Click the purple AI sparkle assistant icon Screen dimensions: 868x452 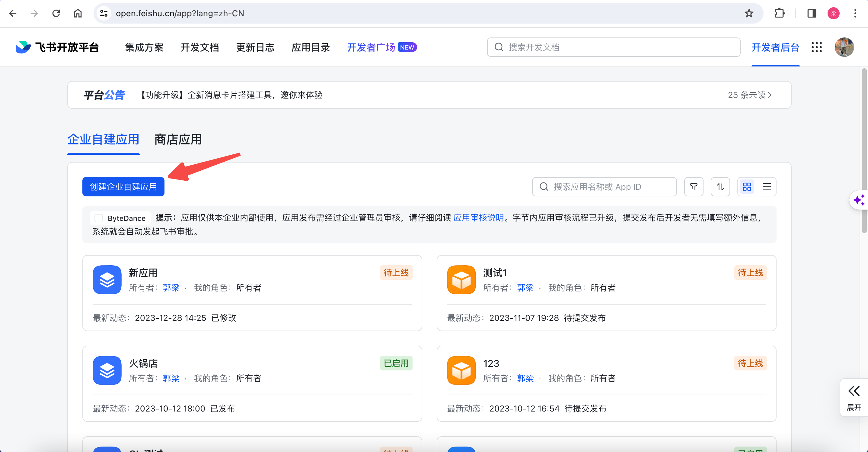coord(859,200)
